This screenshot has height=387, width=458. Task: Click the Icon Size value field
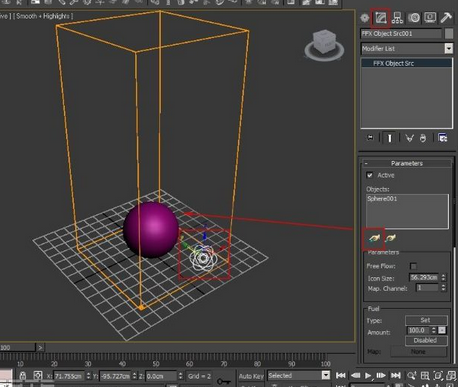point(424,277)
